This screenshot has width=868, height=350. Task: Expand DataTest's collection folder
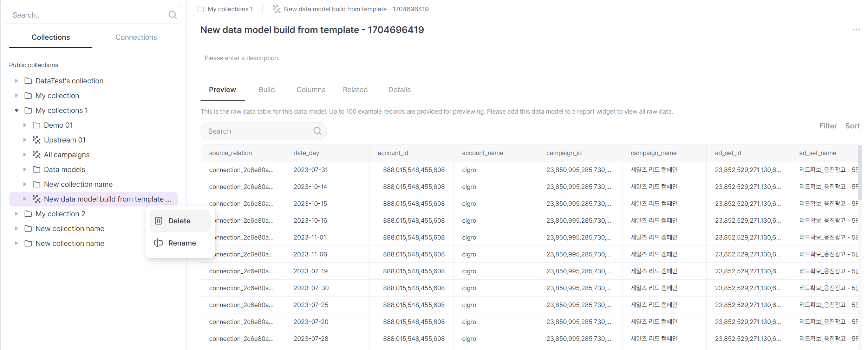click(x=17, y=81)
